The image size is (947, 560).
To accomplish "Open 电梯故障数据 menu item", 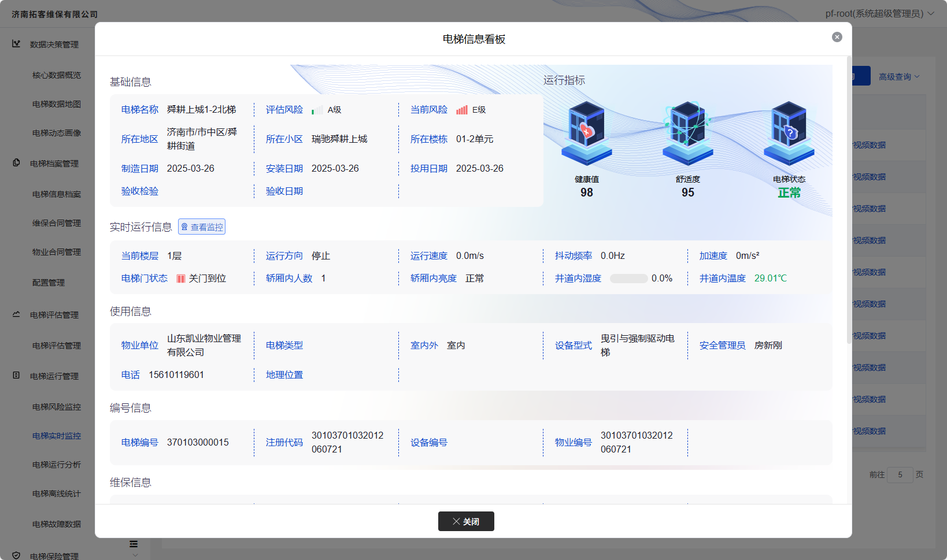I will point(57,524).
